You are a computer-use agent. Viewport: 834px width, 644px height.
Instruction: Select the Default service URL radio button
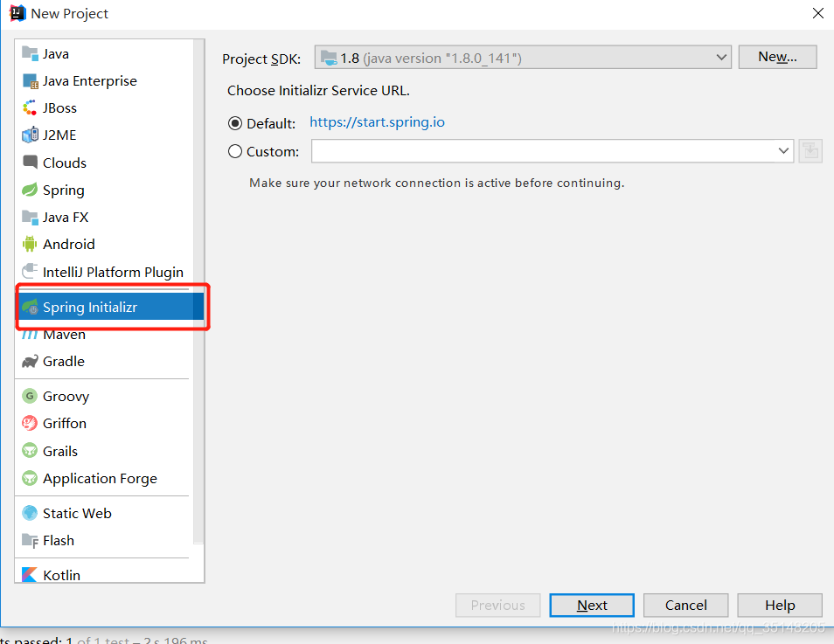[235, 123]
